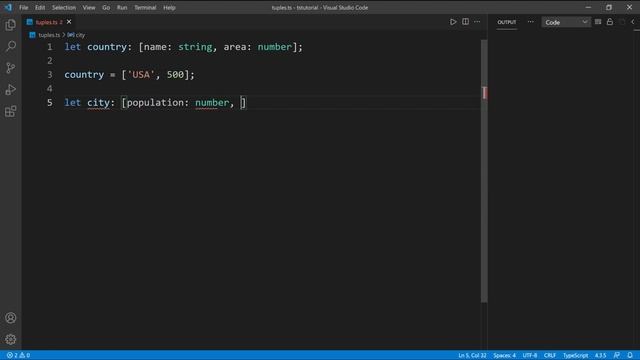This screenshot has height=360, width=640.
Task: Click the 'USA' string on line 3
Action: coord(141,75)
